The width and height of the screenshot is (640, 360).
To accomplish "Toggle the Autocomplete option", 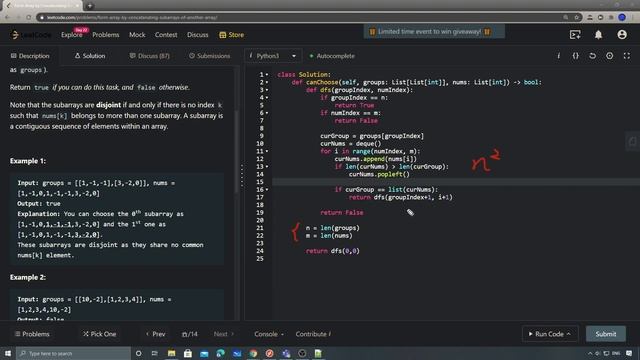I will coord(332,56).
